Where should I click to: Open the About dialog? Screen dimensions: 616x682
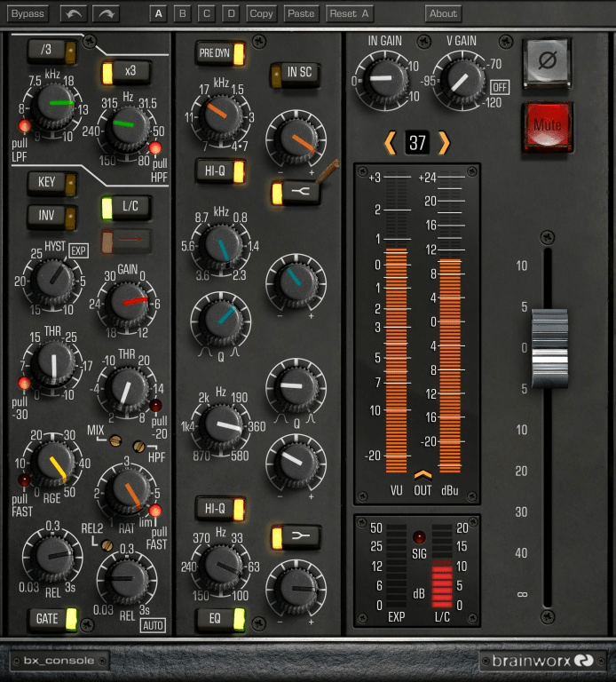click(443, 13)
